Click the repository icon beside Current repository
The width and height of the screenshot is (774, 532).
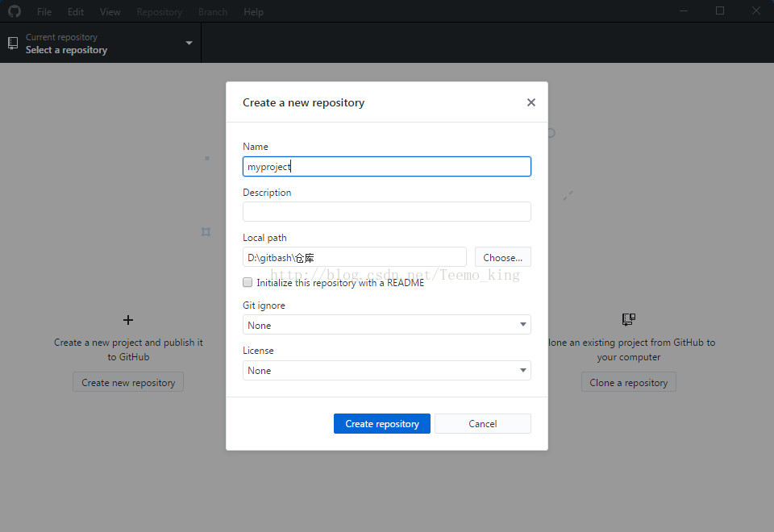[x=14, y=44]
